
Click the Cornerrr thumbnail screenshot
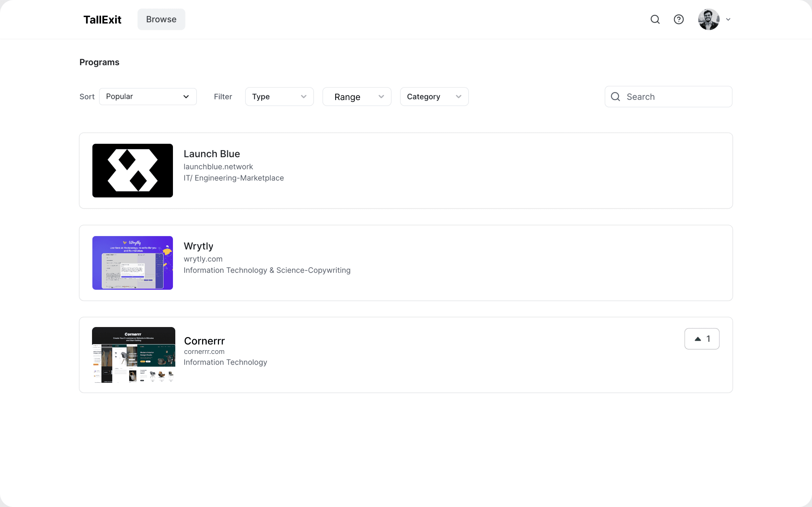click(x=133, y=355)
